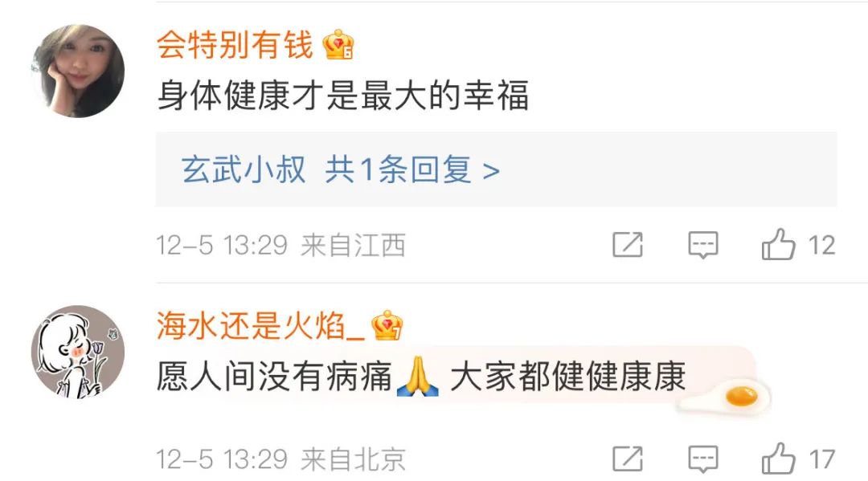The image size is (868, 481).
Task: Reply to the 愿人间没有病痛 comment
Action: 703,459
